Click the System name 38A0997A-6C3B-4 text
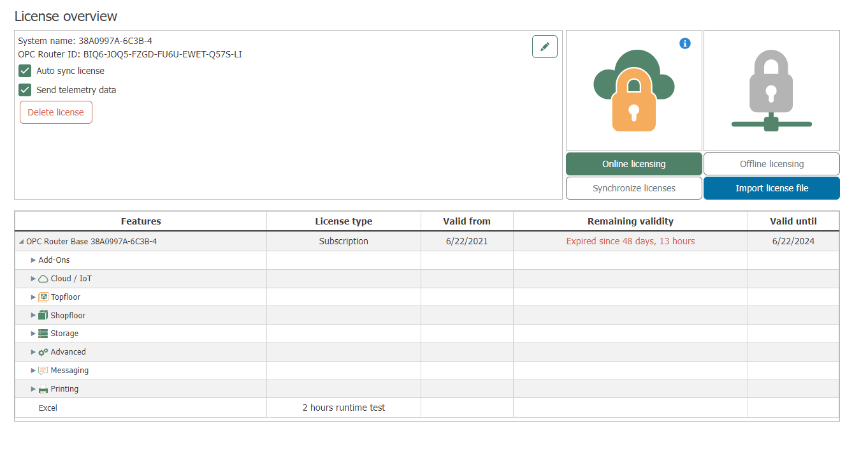868x449 pixels. 85,41
